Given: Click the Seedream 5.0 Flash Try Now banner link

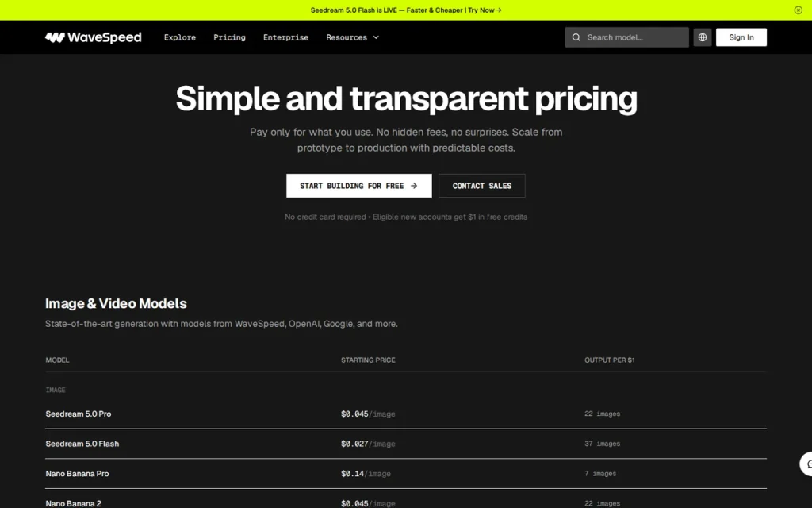Looking at the screenshot, I should [406, 10].
